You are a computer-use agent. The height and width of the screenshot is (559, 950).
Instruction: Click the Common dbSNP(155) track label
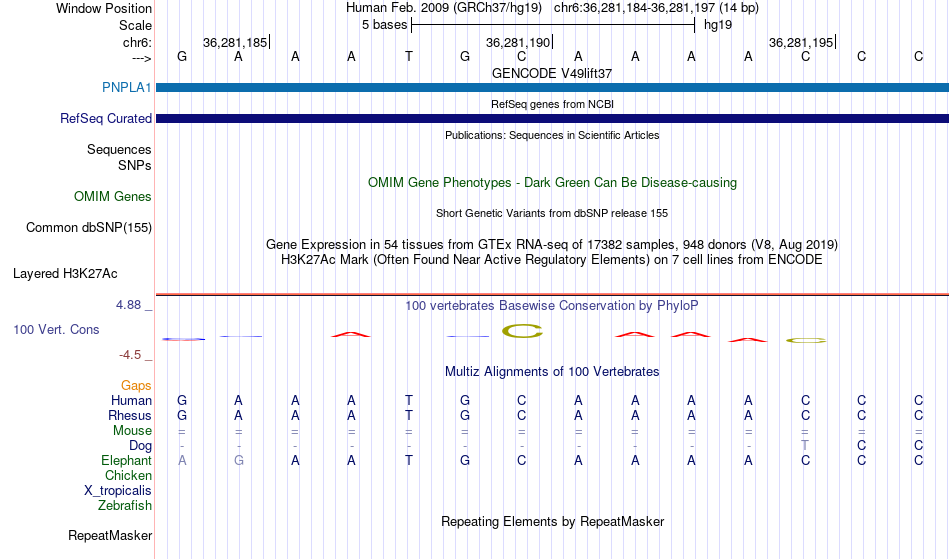pyautogui.click(x=89, y=227)
